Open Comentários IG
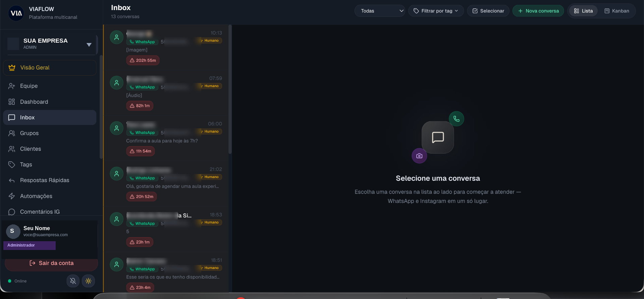The width and height of the screenshot is (644, 299). tap(50, 212)
